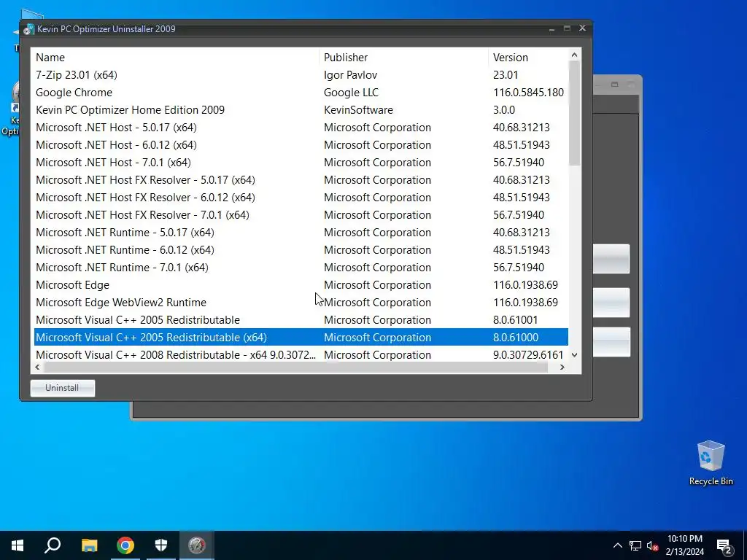Click horizontal scrollbar right arrow
The width and height of the screenshot is (747, 560).
562,367
